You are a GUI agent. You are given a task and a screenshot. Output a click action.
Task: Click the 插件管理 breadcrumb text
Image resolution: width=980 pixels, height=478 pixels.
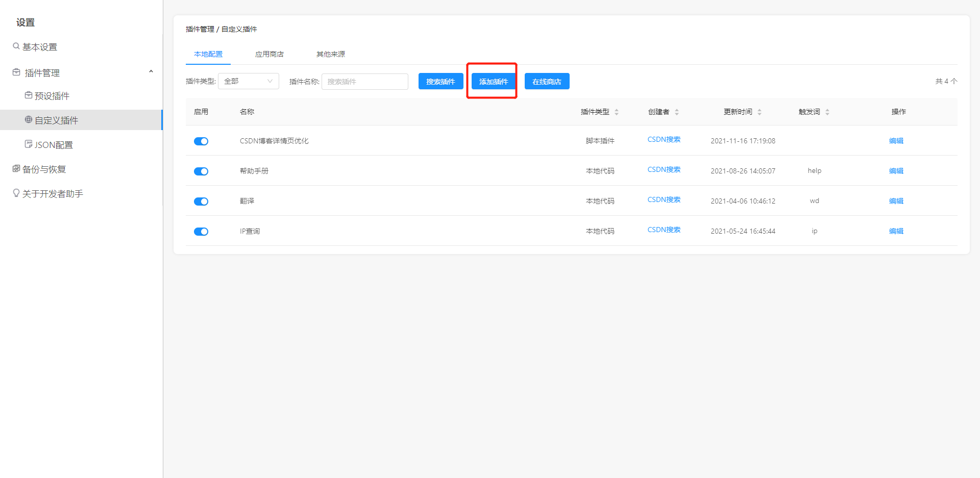pyautogui.click(x=200, y=29)
